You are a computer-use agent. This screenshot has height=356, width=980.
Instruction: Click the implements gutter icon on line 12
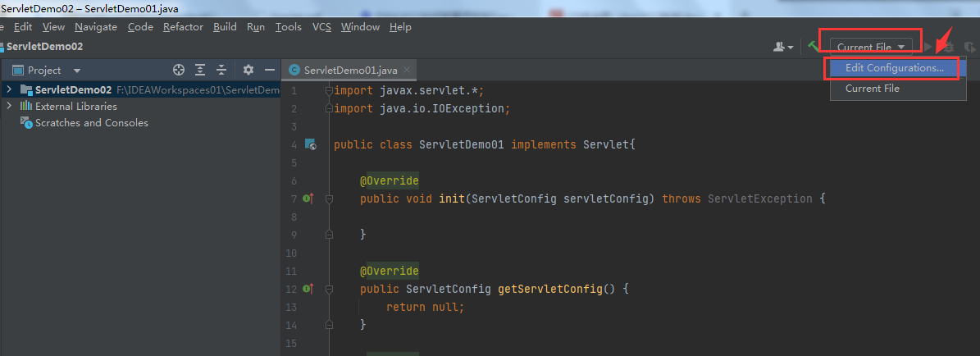pos(308,289)
